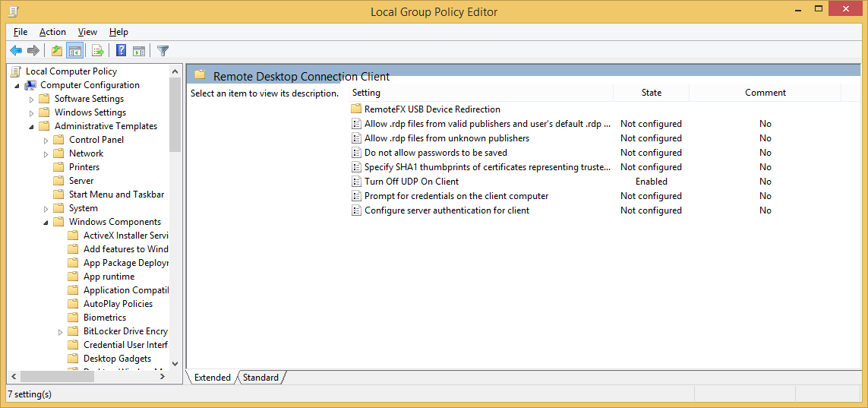Select 'Do not allow passwords to be saved'
This screenshot has width=868, height=408.
(436, 152)
